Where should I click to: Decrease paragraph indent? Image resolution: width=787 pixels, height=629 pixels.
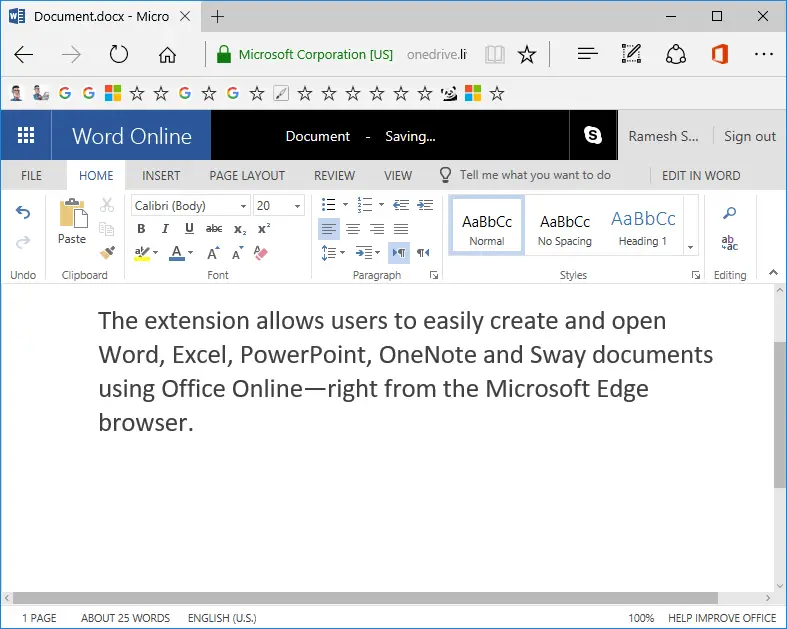[x=401, y=205]
